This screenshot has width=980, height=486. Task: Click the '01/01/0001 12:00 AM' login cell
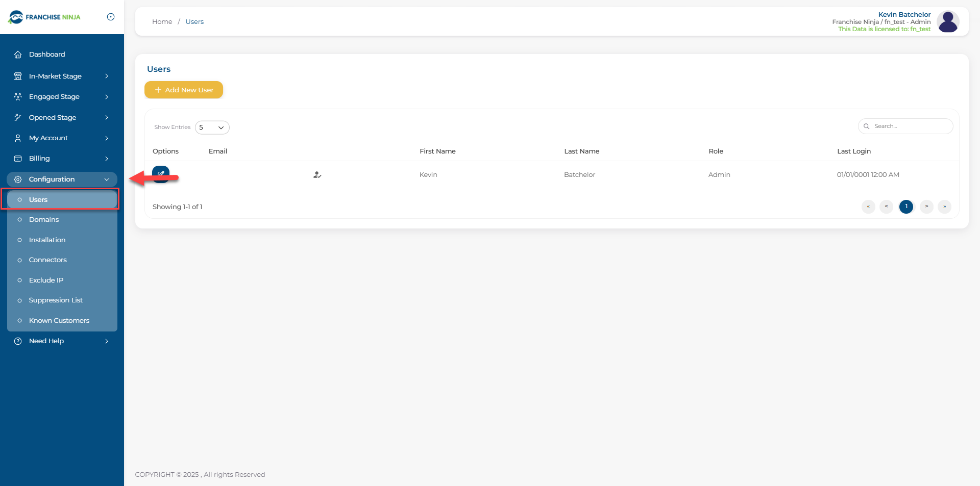coord(868,175)
